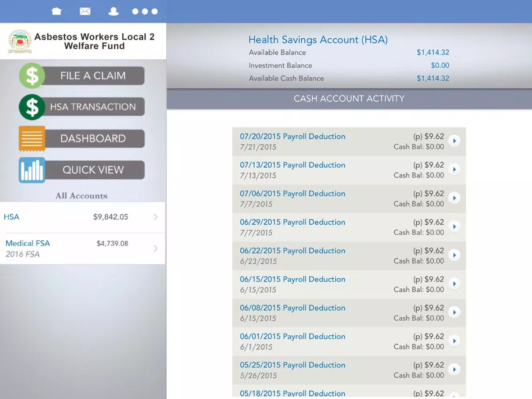Image resolution: width=532 pixels, height=399 pixels.
Task: Click the blue Quick View chart icon
Action: [32, 170]
